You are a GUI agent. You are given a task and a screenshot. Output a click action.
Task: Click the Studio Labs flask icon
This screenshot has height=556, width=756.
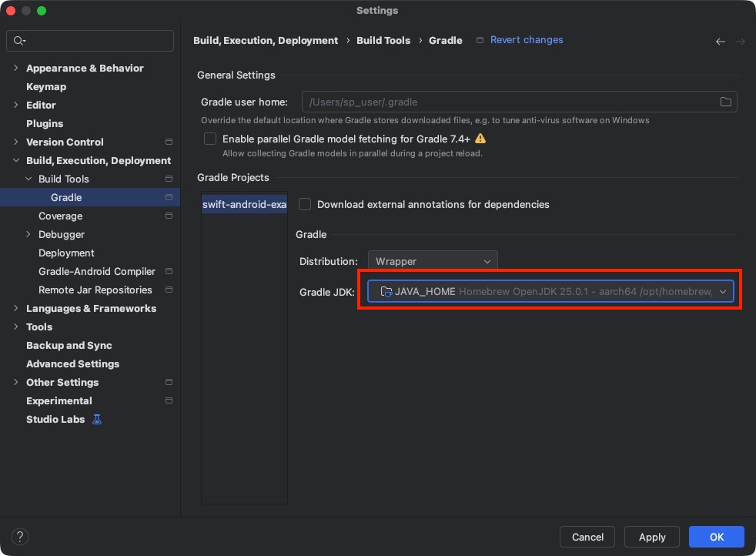click(97, 420)
